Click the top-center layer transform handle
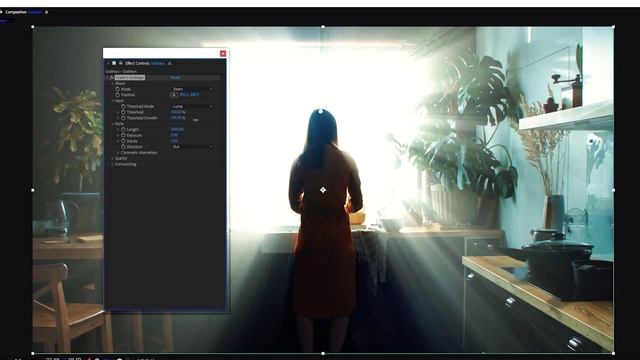 point(323,27)
